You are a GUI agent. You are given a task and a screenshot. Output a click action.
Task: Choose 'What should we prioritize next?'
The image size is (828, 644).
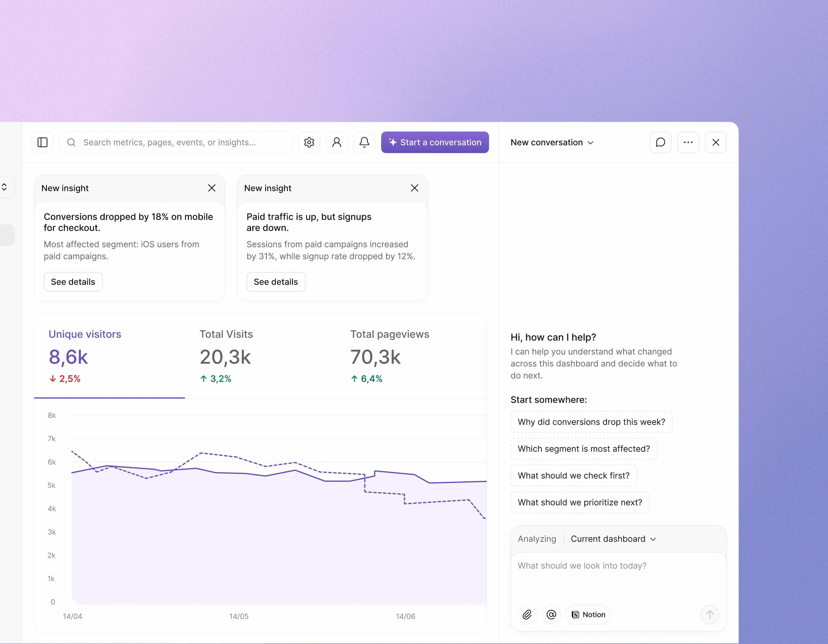(x=580, y=503)
